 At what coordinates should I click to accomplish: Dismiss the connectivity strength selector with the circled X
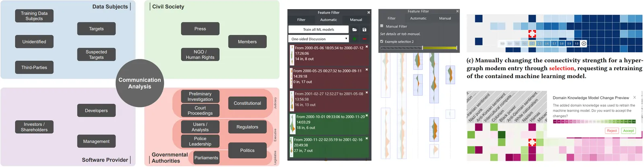[x=584, y=43]
